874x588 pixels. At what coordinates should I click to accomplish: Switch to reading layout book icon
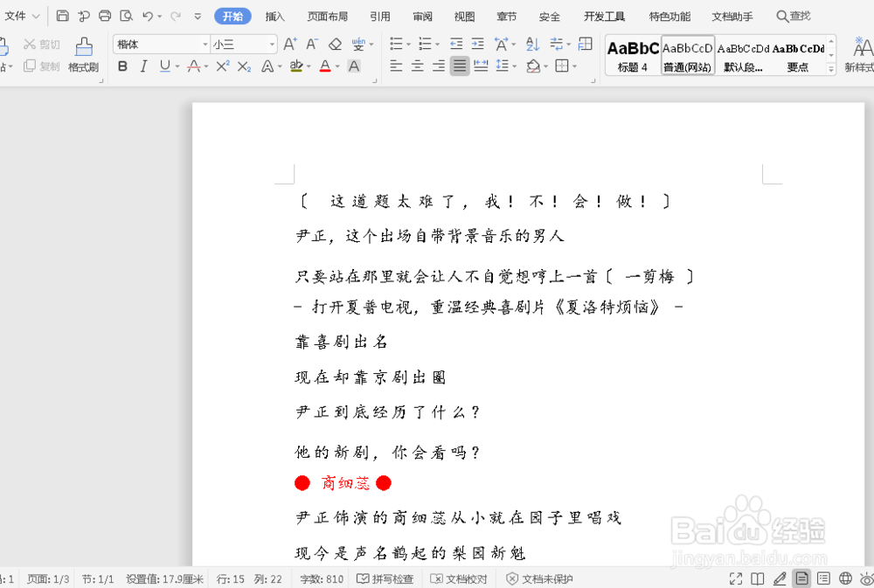[x=758, y=578]
